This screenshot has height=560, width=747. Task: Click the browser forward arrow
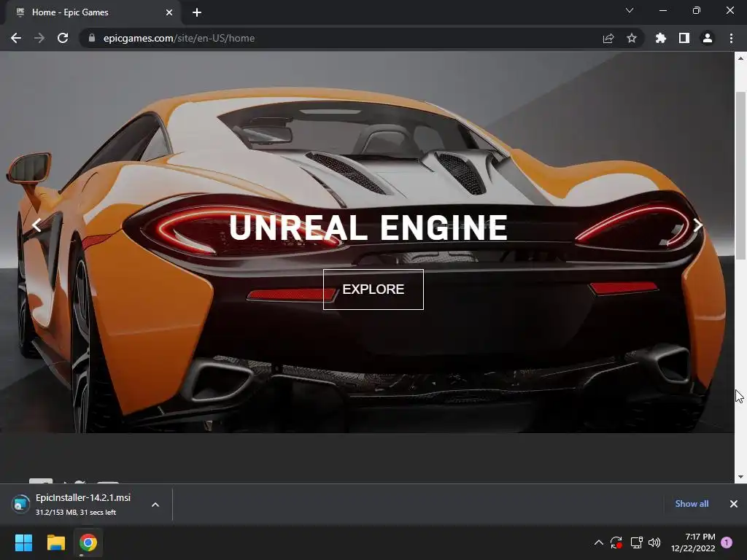click(x=39, y=38)
